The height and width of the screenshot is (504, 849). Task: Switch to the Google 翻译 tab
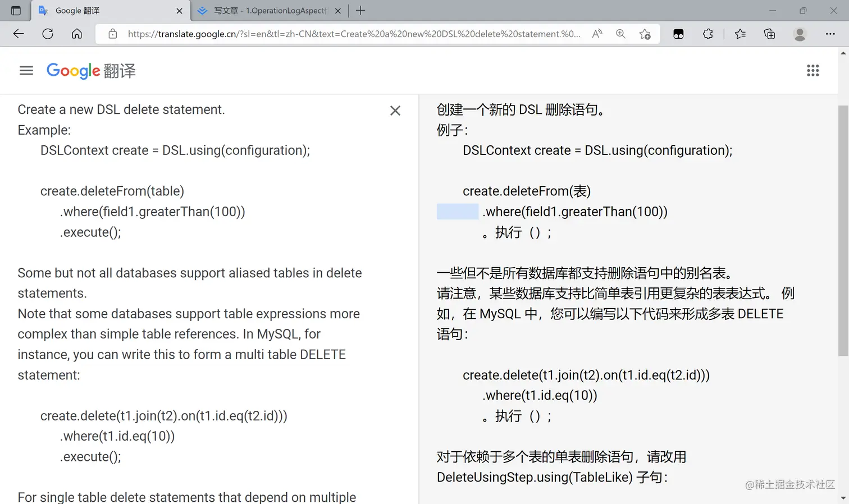click(110, 11)
